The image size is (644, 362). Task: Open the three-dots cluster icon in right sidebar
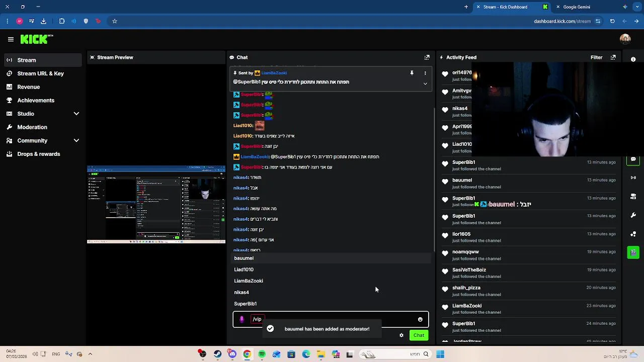coord(633,234)
